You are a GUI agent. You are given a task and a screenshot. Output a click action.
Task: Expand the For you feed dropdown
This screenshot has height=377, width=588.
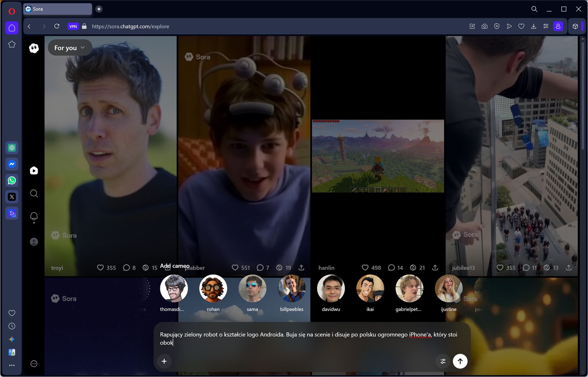coord(70,48)
